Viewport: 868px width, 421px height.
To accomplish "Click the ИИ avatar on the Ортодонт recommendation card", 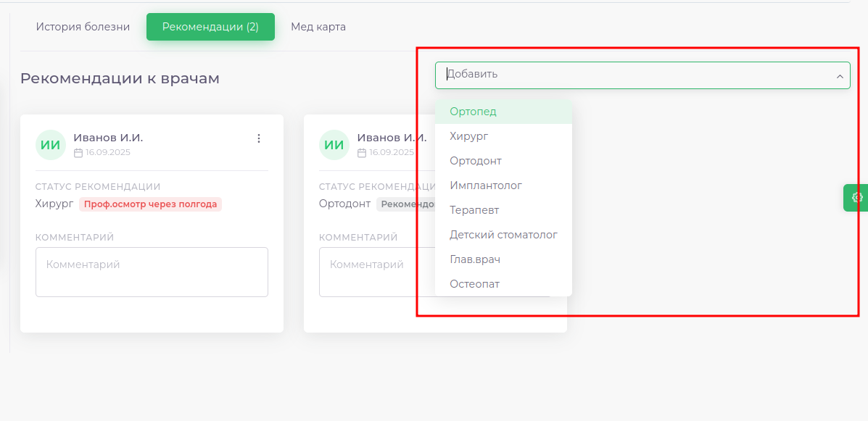I will (334, 144).
